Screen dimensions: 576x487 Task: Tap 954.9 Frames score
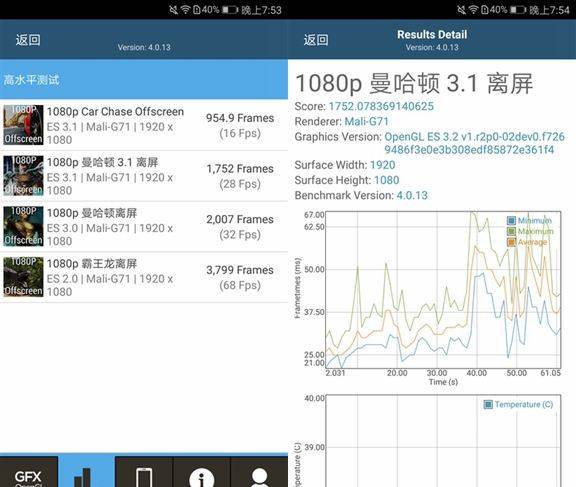[x=240, y=118]
